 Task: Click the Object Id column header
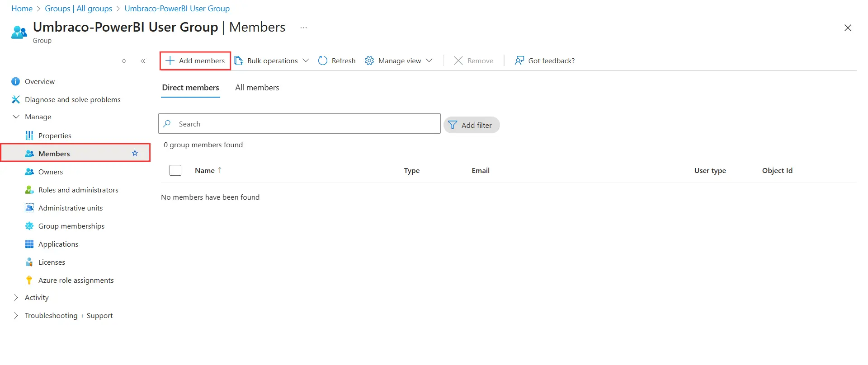pyautogui.click(x=777, y=170)
